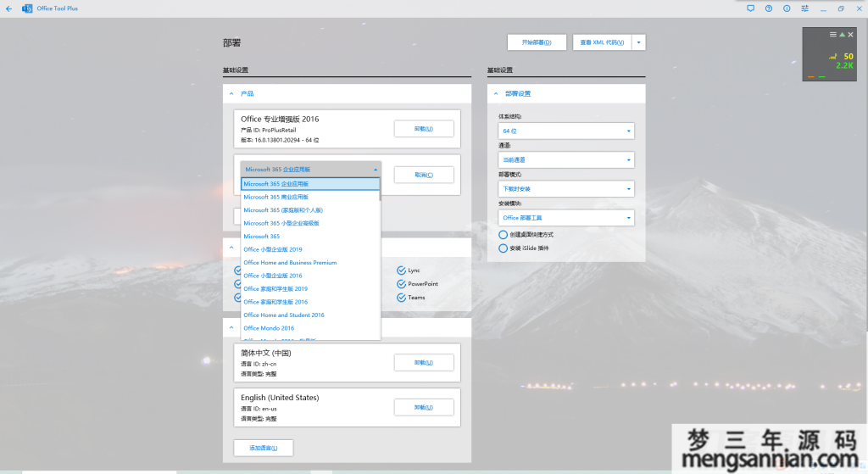
Task: Go back with the arrow icon
Action: (x=8, y=8)
